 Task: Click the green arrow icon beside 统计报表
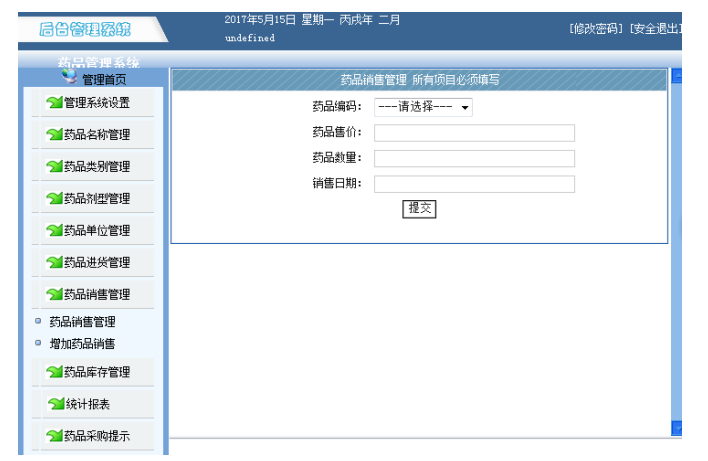[56, 404]
